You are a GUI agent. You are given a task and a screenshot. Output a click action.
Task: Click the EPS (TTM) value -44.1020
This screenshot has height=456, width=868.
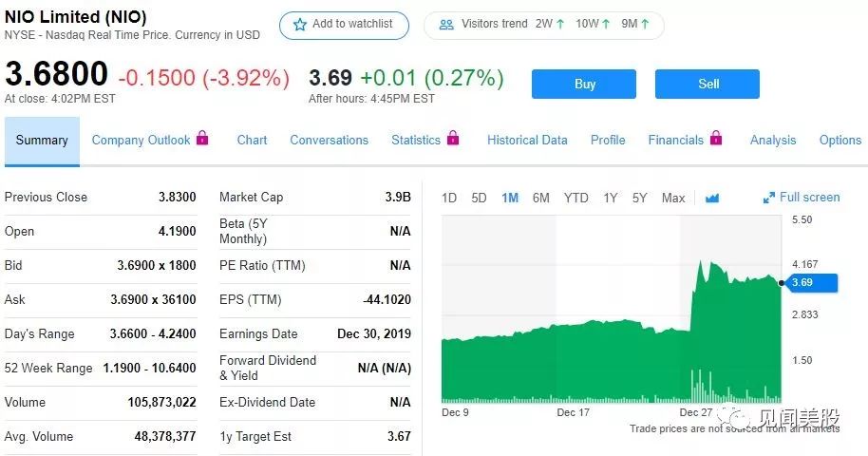[387, 300]
